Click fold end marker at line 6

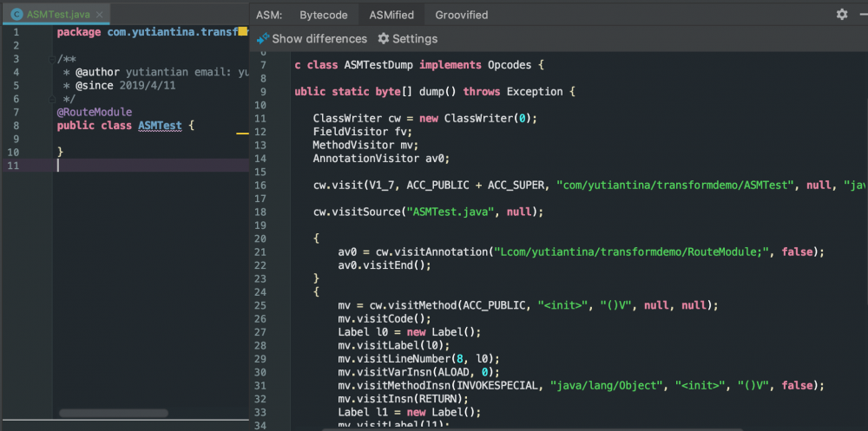pyautogui.click(x=52, y=100)
